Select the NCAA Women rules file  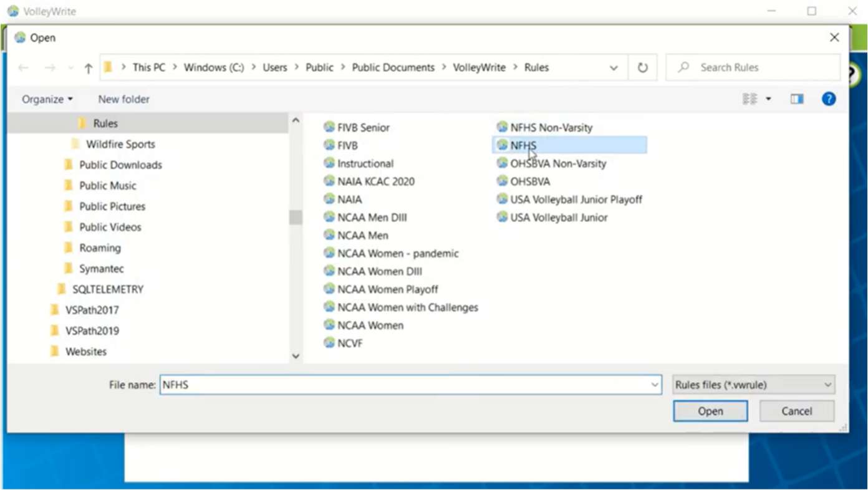[x=364, y=325]
